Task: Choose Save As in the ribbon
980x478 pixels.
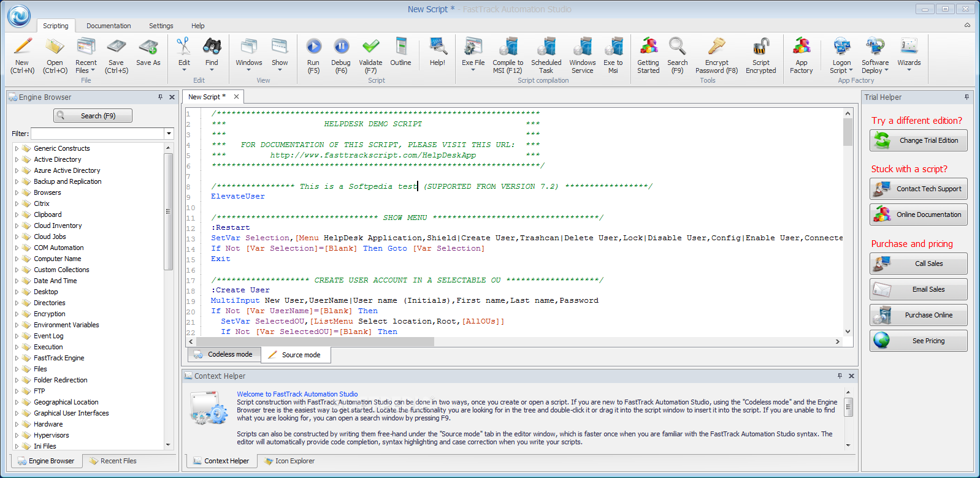Action: 148,51
